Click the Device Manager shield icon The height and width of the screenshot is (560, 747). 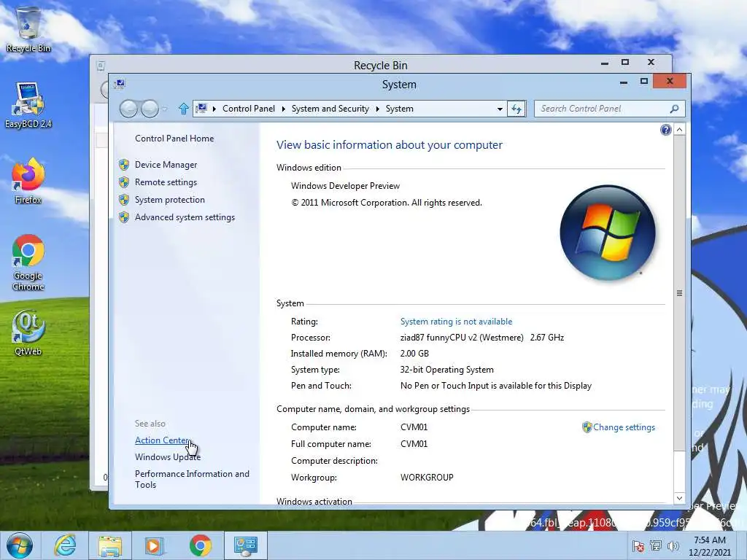124,165
